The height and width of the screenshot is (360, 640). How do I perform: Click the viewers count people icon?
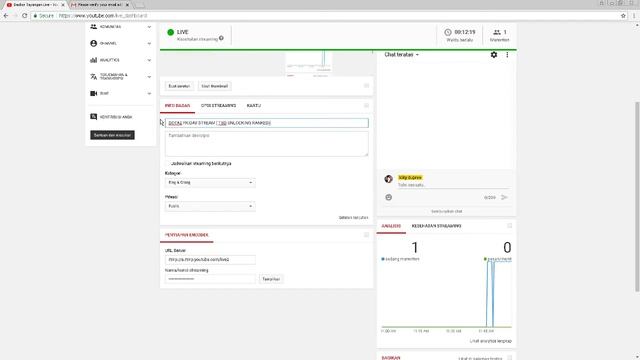tap(497, 32)
